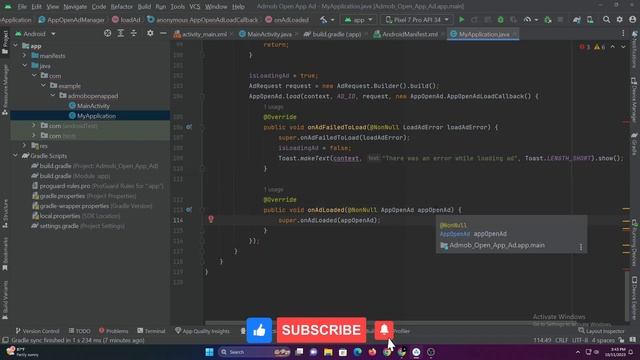
Task: Click the red error count indicator
Action: click(x=585, y=47)
